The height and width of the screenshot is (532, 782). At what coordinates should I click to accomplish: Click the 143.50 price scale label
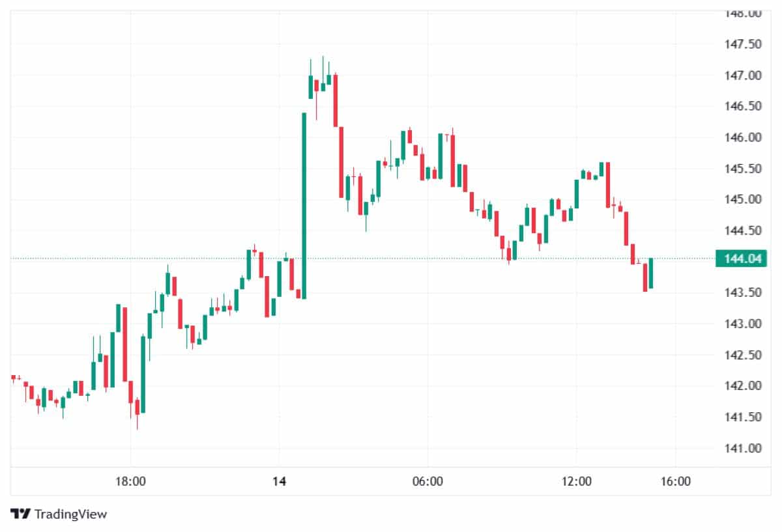click(742, 292)
